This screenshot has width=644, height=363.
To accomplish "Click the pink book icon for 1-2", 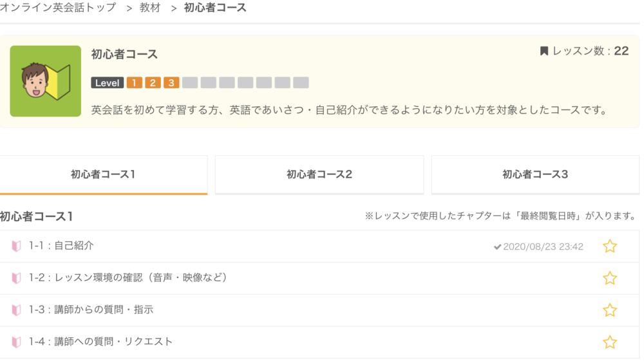I will (x=17, y=278).
